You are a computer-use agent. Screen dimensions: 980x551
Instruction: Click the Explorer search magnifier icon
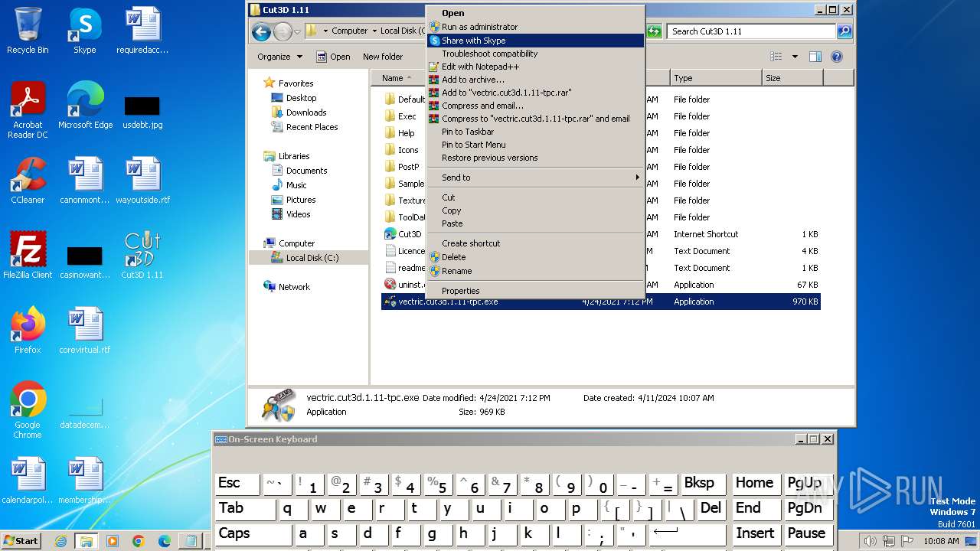click(x=844, y=31)
